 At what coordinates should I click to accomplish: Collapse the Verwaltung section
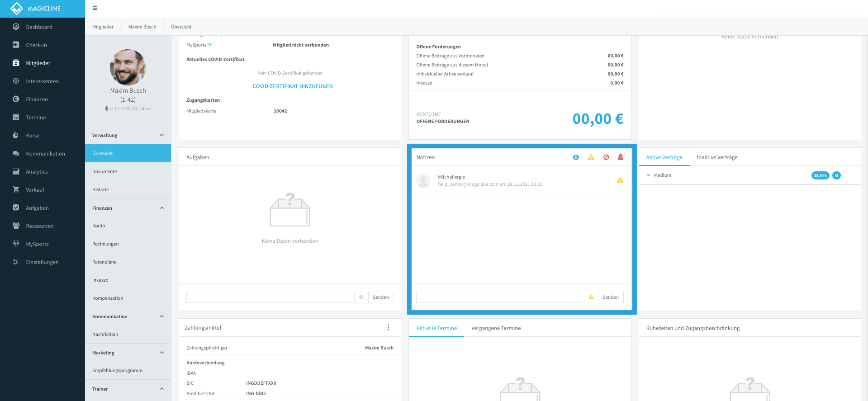pyautogui.click(x=161, y=135)
